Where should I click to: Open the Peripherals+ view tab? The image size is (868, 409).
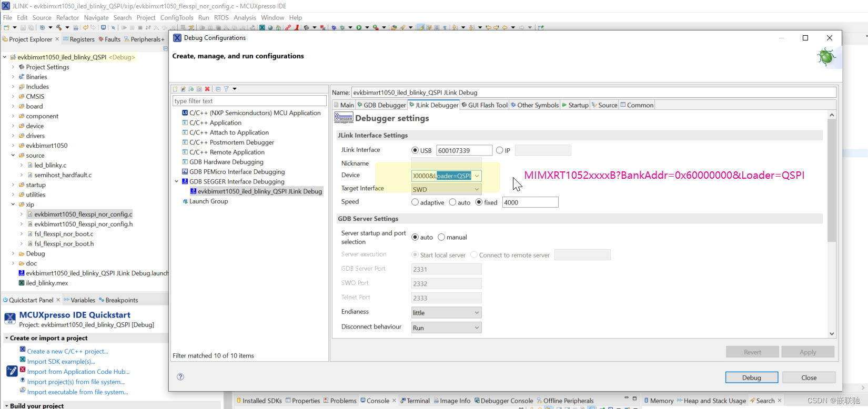click(145, 39)
